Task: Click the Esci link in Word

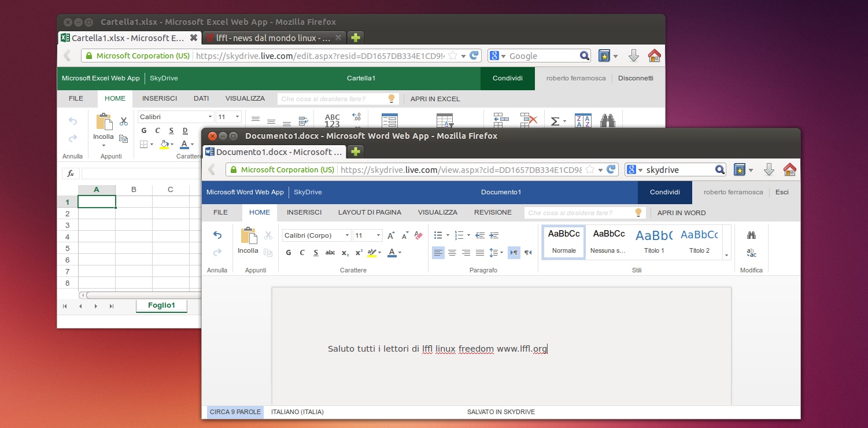Action: (x=782, y=192)
